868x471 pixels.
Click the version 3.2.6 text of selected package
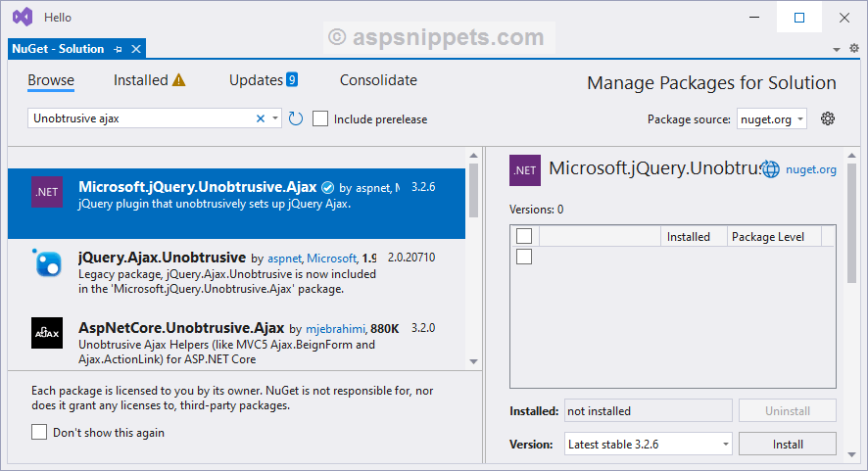click(x=423, y=187)
